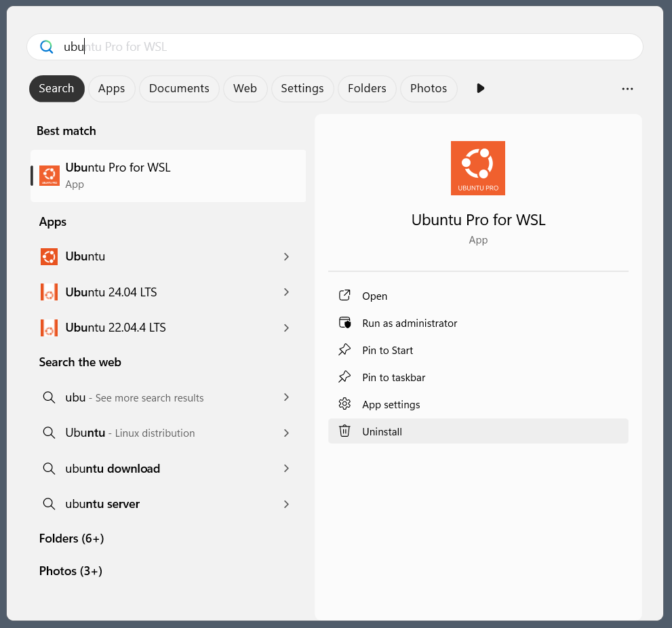Click the 'Ubuntu Pro for WSL' title in preview pane
672x628 pixels.
tap(478, 220)
